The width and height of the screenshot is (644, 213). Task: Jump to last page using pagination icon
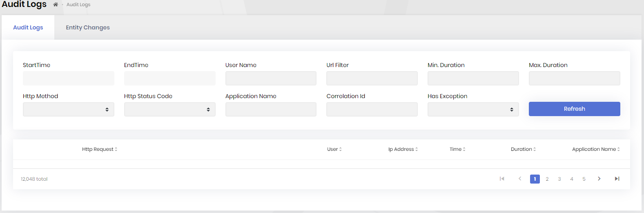coord(617,179)
